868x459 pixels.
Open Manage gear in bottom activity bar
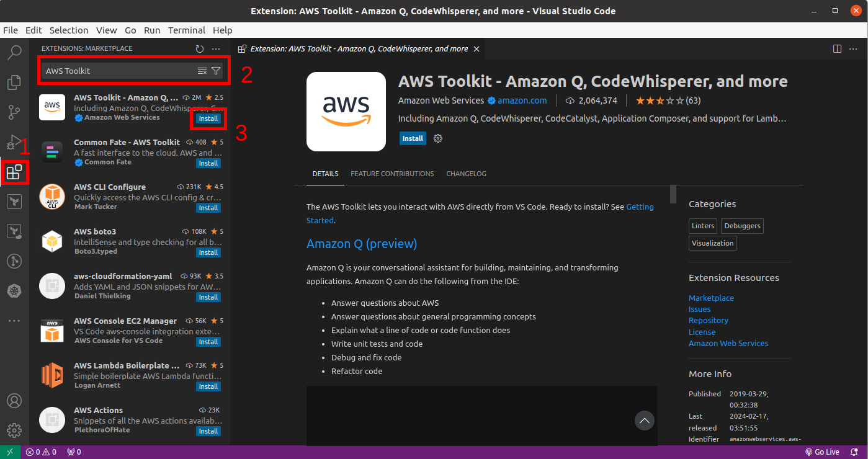14,430
